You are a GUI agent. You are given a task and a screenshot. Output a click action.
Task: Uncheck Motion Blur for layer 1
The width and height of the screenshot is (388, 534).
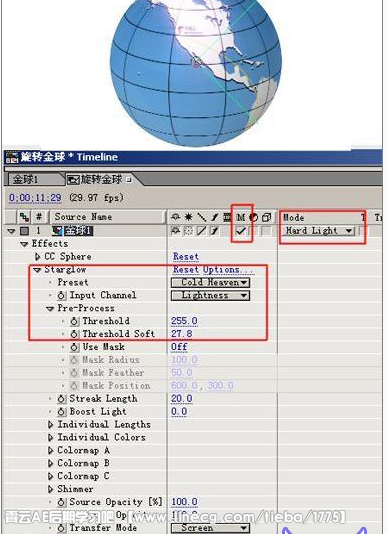click(241, 231)
